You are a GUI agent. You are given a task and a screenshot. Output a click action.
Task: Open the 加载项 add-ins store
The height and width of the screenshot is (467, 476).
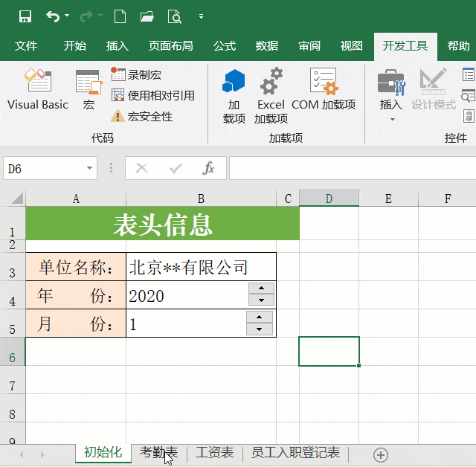click(x=234, y=95)
